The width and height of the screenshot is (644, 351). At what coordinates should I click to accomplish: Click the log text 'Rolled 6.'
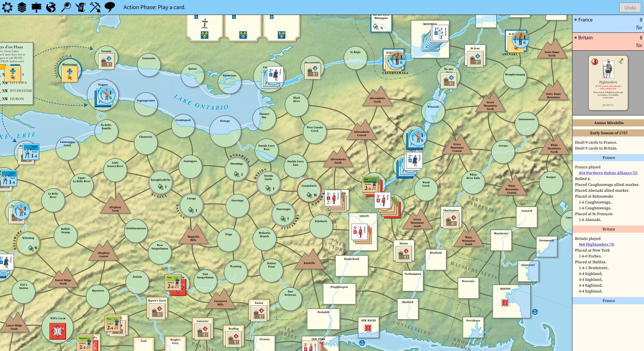(583, 179)
